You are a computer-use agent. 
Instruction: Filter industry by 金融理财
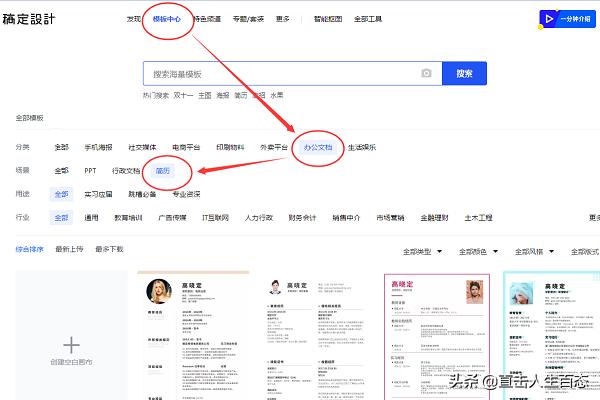click(x=434, y=218)
